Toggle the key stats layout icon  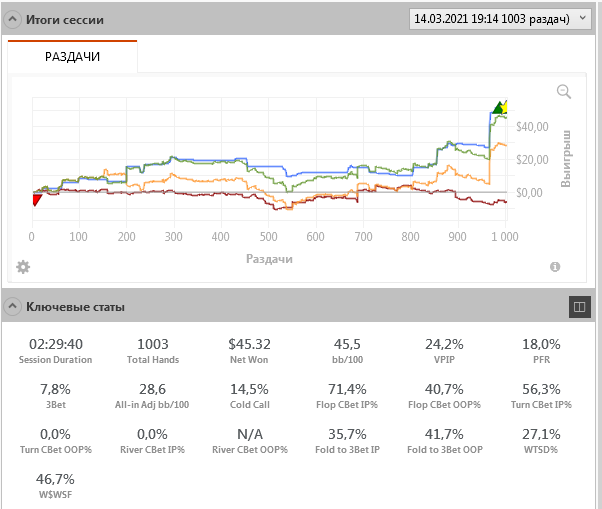point(579,306)
